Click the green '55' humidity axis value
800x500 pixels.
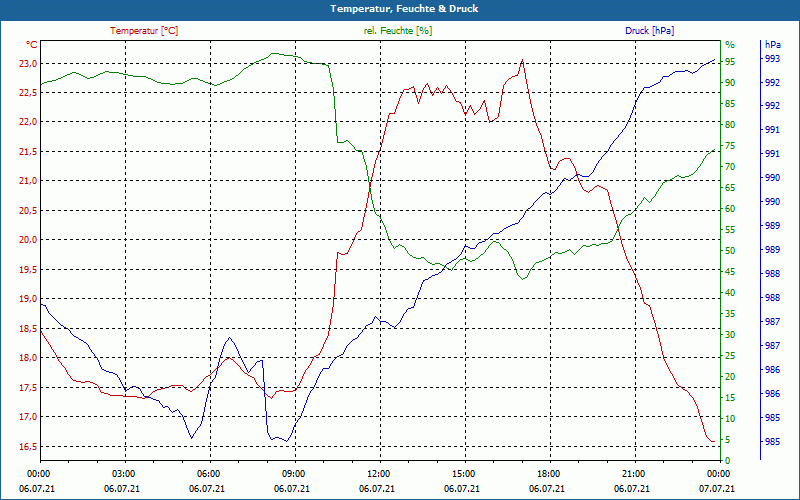click(x=730, y=230)
